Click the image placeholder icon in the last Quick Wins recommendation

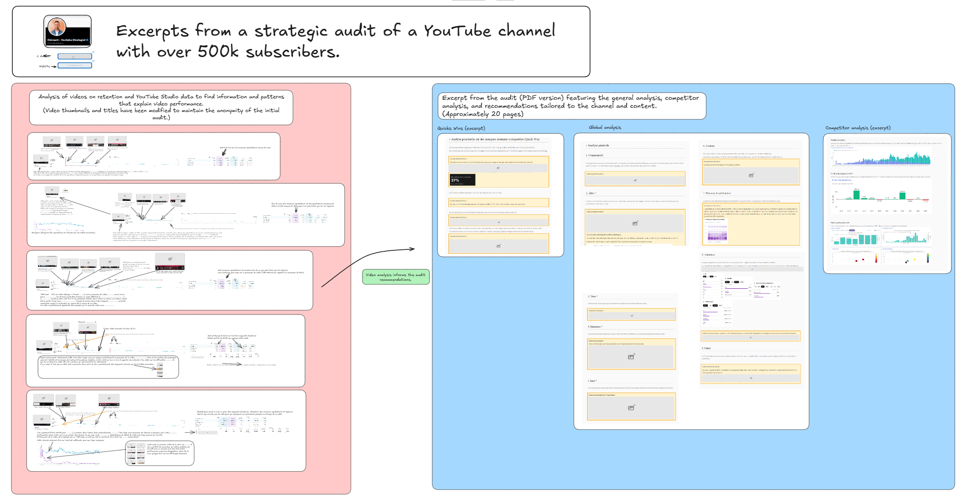(498, 246)
